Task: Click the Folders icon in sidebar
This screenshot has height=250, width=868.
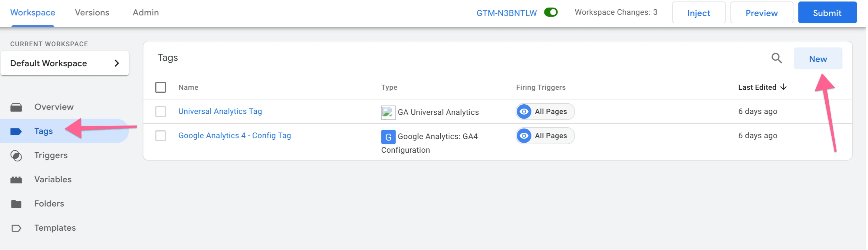Action: (16, 204)
